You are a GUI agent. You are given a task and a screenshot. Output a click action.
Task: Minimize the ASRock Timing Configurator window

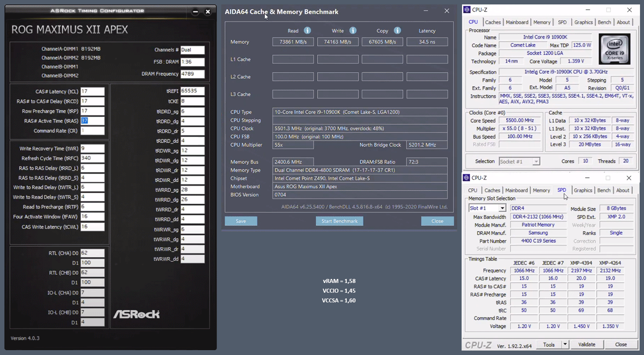coord(196,11)
